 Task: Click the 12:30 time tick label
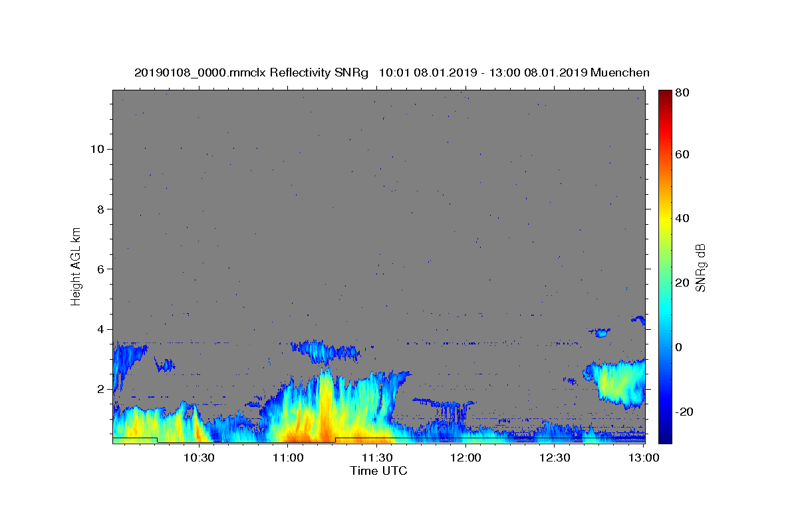tap(555, 458)
